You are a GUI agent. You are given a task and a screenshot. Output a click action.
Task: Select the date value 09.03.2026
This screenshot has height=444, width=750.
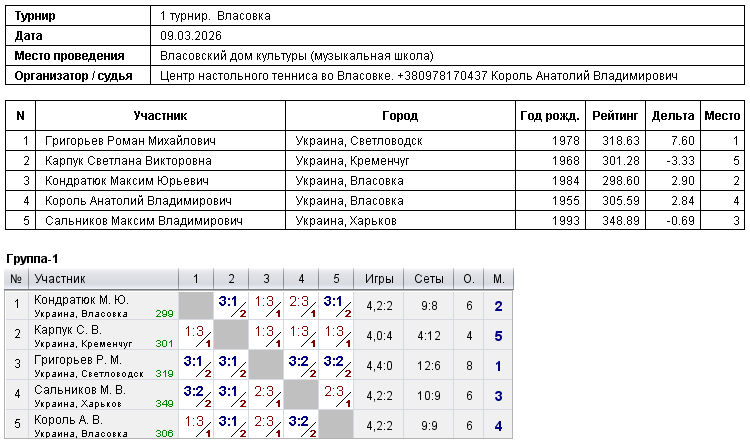[x=191, y=36]
